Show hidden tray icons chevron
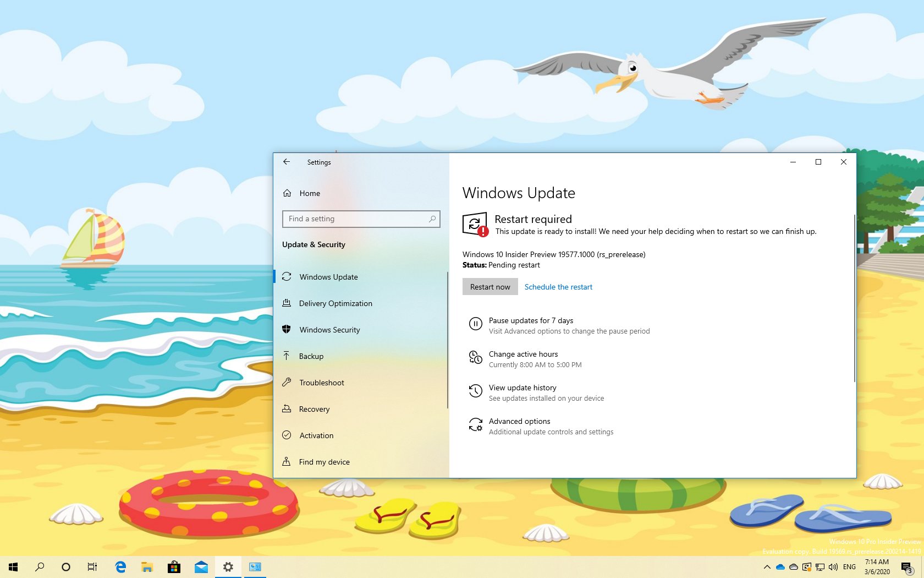 [767, 567]
